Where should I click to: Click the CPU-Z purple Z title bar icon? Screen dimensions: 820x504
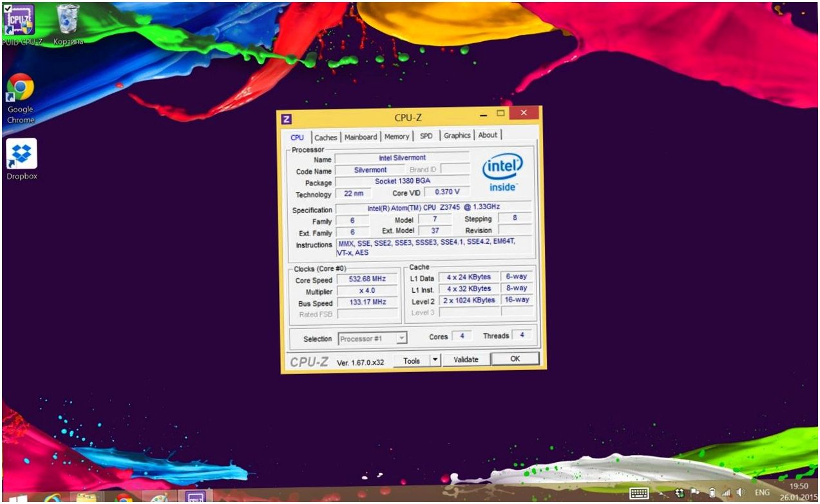point(287,118)
